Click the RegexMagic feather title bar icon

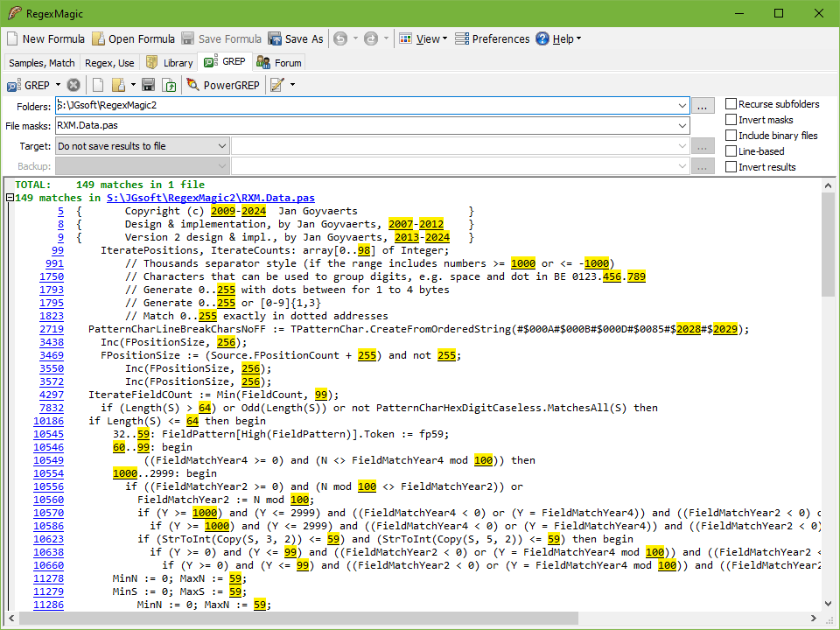click(15, 13)
